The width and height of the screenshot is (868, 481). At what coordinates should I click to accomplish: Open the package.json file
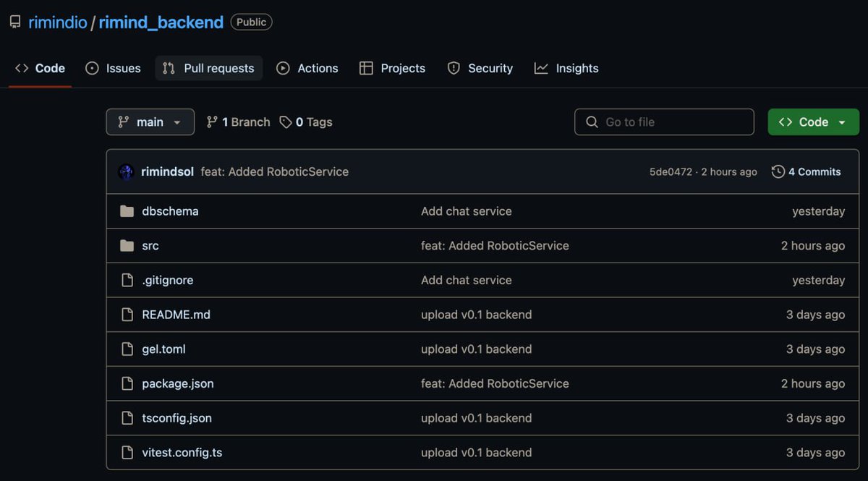tap(178, 384)
